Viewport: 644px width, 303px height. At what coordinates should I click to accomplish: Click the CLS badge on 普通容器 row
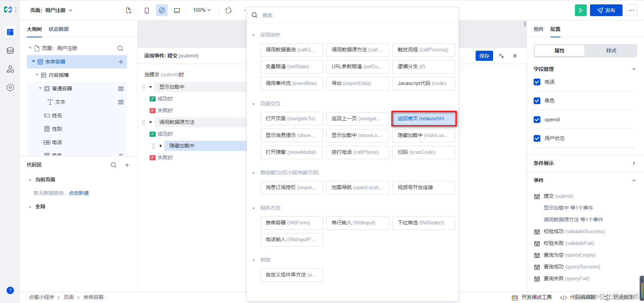point(121,89)
